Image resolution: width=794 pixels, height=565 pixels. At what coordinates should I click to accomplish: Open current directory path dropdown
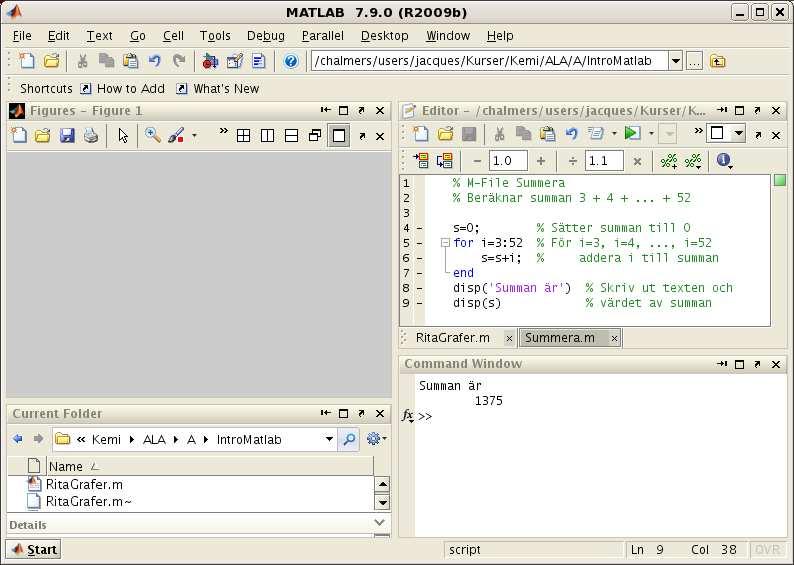point(676,61)
